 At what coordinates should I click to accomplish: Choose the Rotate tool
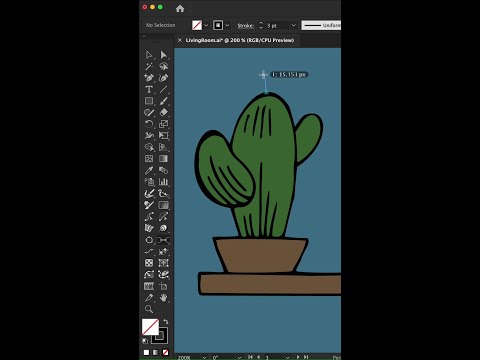(149, 124)
